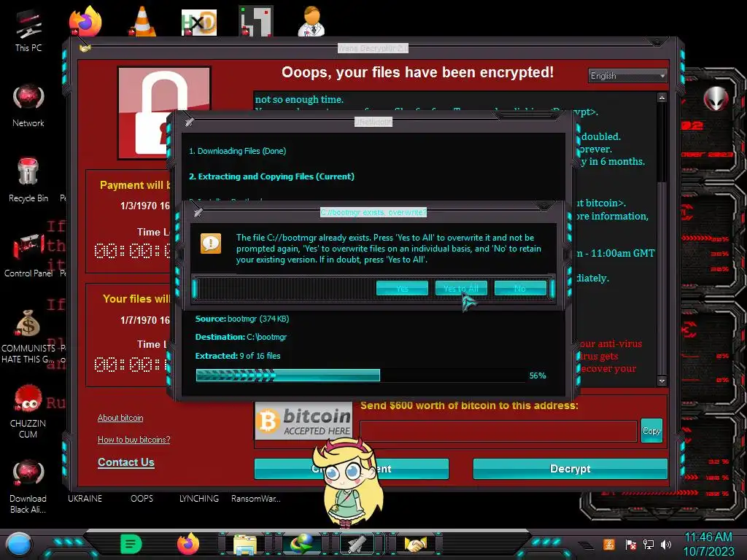The height and width of the screenshot is (560, 747).
Task: Click the Java tray icon
Action: 609,544
